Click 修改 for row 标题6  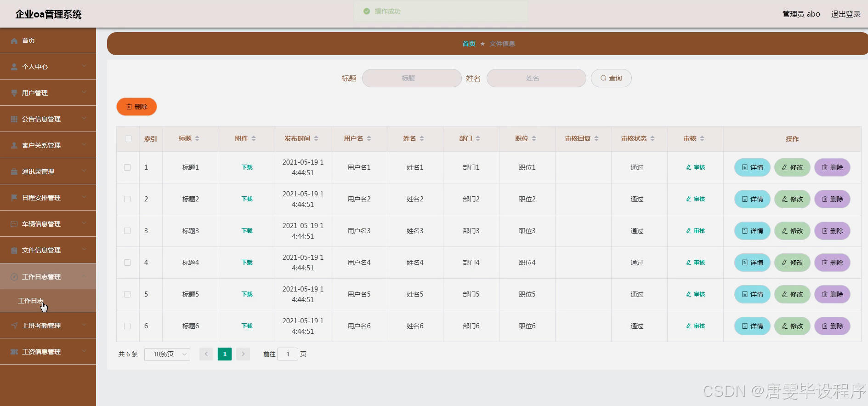792,326
